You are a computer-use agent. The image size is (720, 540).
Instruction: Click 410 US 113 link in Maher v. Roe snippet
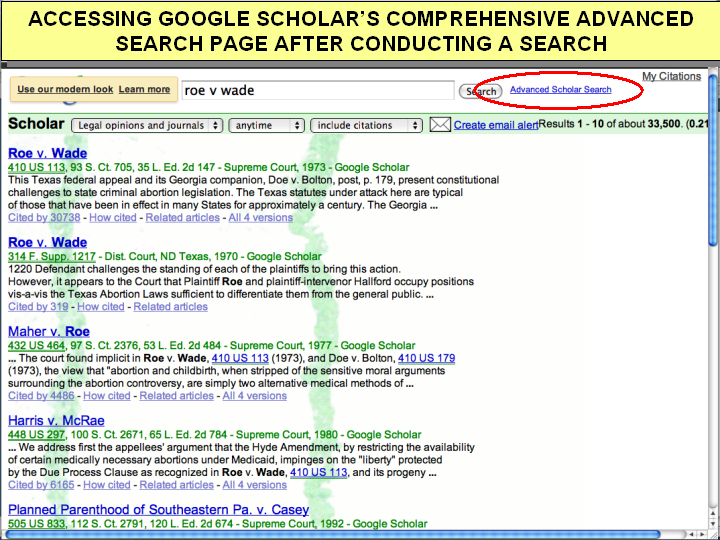point(240,358)
